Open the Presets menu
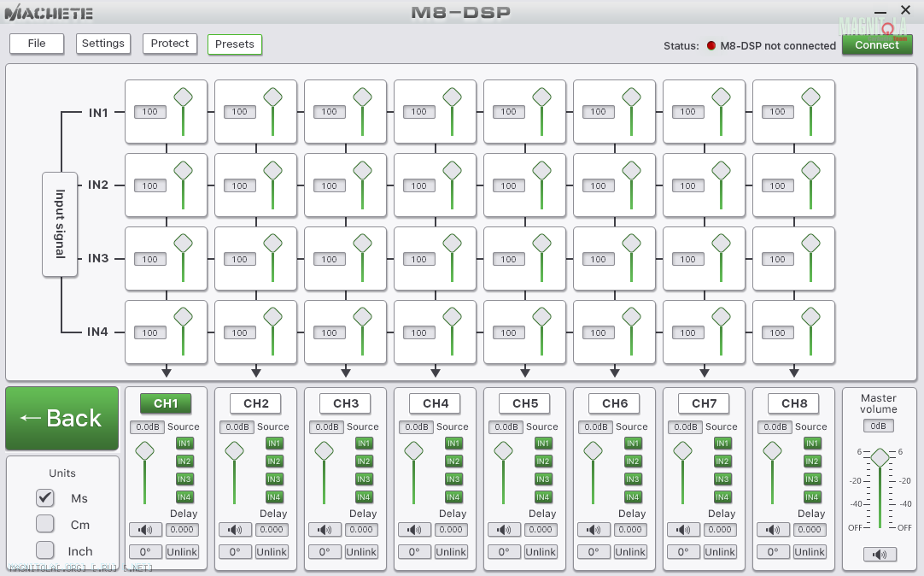Viewport: 924px width, 576px height. (x=235, y=44)
